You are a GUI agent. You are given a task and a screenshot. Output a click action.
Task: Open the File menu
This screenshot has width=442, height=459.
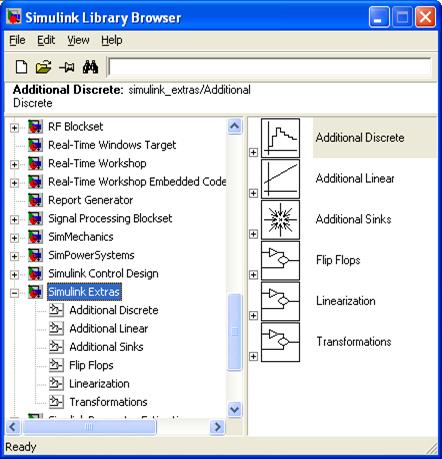[x=17, y=40]
